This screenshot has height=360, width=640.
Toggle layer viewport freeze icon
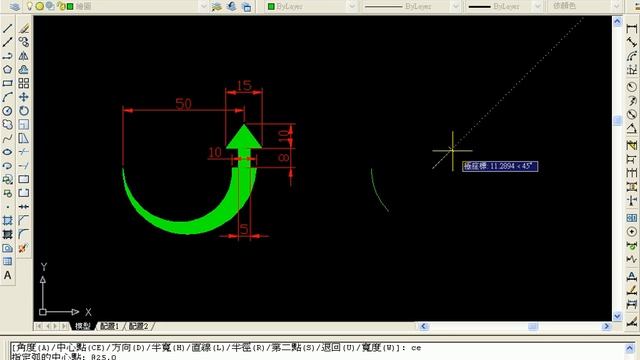click(50, 6)
